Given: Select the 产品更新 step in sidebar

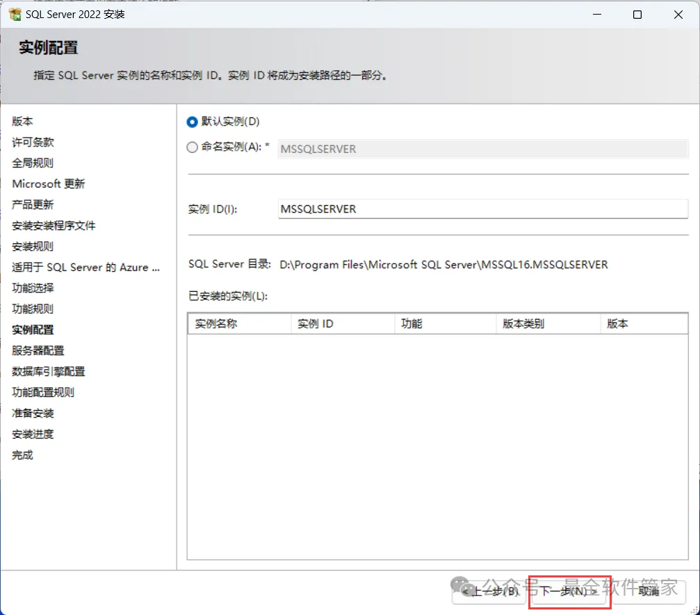Looking at the screenshot, I should click(x=33, y=205).
